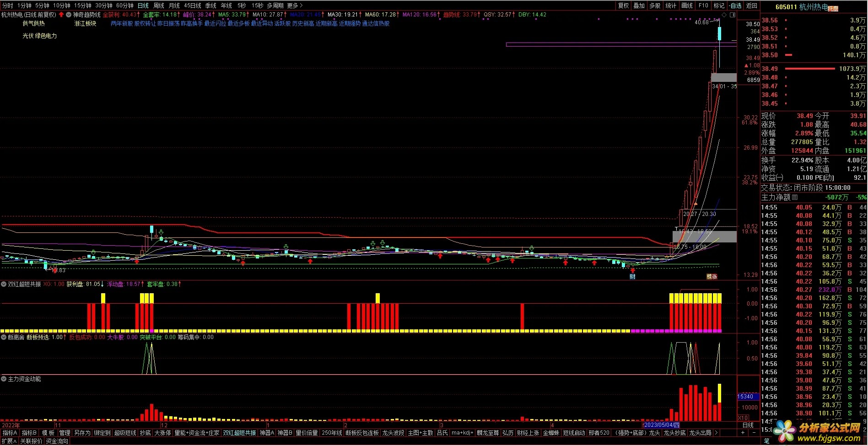Open the 指标B indicator tab
This screenshot has height=446, width=868.
(x=29, y=433)
